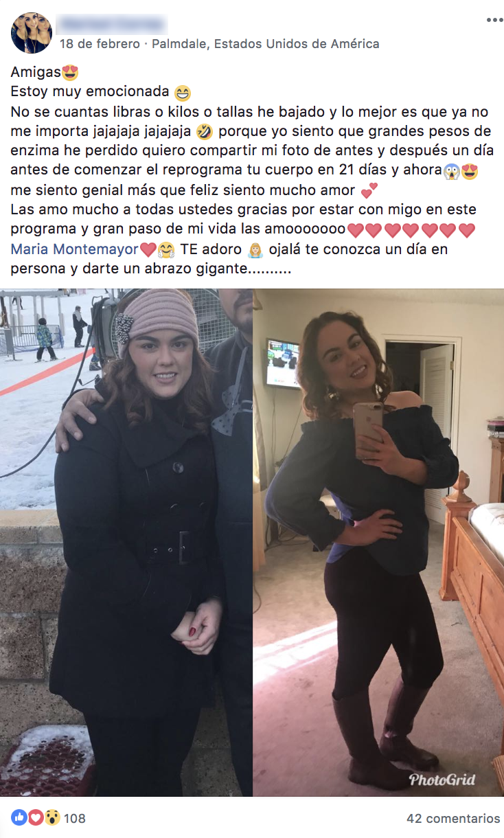Open the list of 108 reactions
Viewport: 504px width, 838px height.
pyautogui.click(x=75, y=818)
